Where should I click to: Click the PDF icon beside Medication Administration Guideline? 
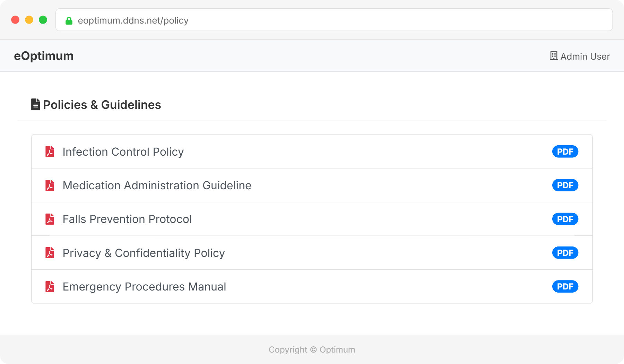pyautogui.click(x=50, y=185)
